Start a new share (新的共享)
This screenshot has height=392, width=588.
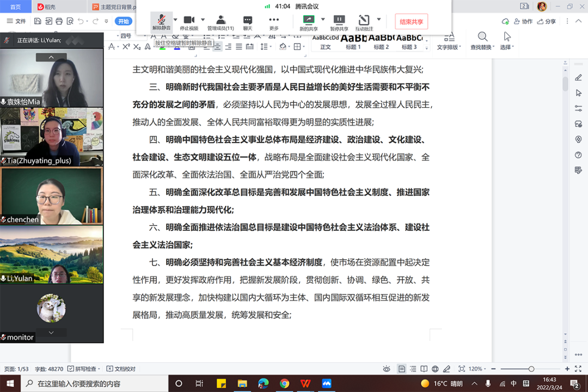click(309, 21)
